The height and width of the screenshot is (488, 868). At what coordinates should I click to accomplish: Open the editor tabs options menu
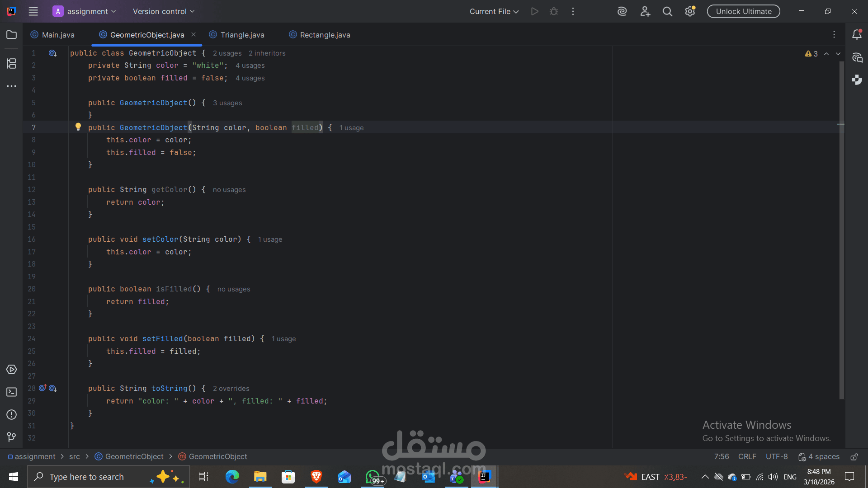coord(834,35)
